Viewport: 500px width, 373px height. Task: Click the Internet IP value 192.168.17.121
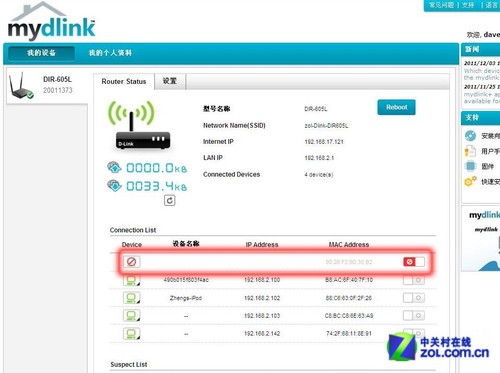coord(324,142)
